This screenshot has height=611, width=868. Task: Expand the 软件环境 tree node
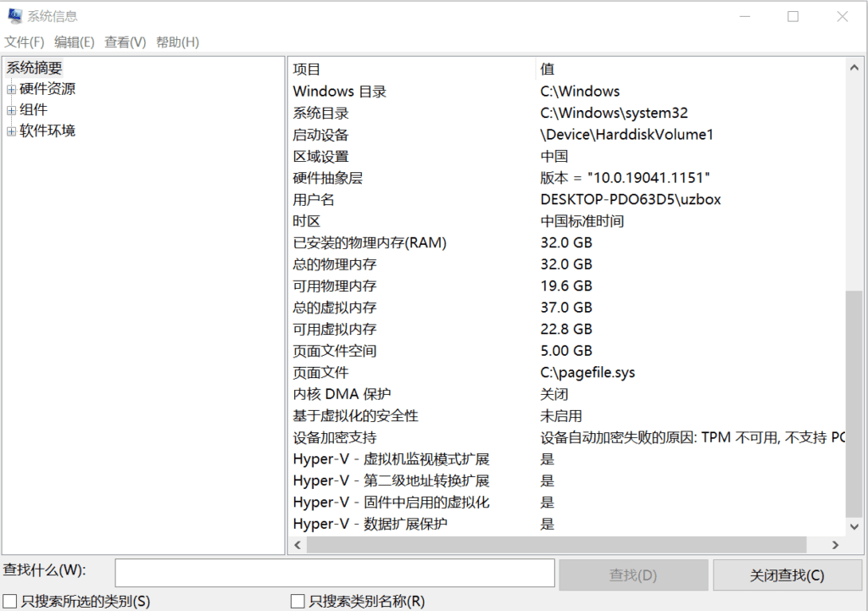[11, 131]
